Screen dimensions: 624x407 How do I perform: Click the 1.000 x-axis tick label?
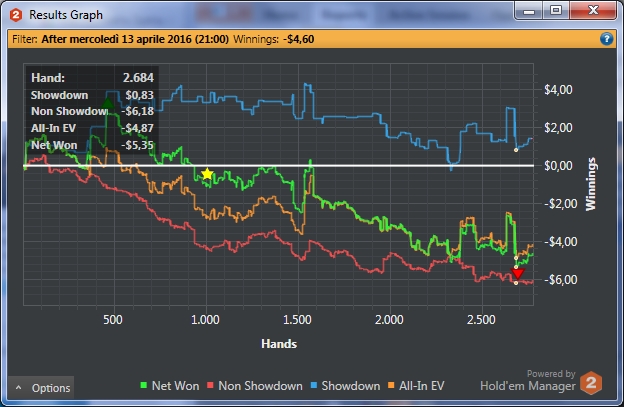pyautogui.click(x=205, y=319)
